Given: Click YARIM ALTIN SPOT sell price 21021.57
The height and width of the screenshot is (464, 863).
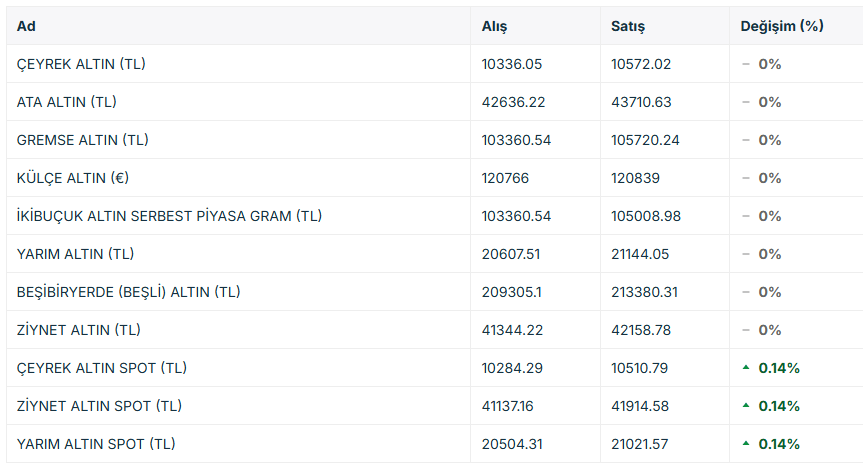Looking at the screenshot, I should pos(640,444).
